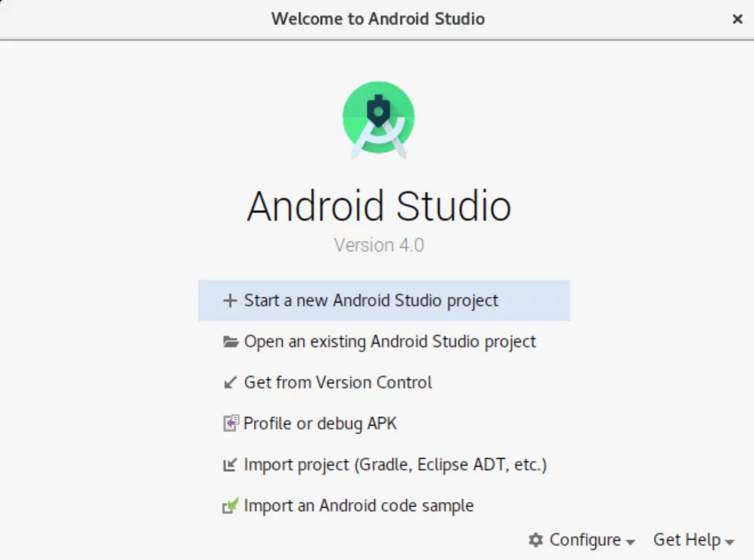The image size is (754, 560).
Task: Start a new Android Studio project
Action: (384, 300)
